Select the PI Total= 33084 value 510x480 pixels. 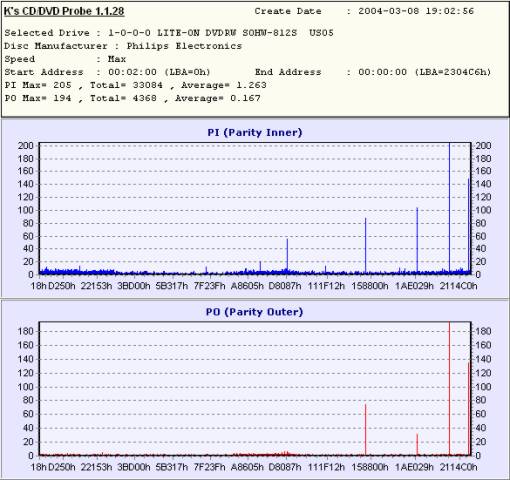tap(126, 85)
